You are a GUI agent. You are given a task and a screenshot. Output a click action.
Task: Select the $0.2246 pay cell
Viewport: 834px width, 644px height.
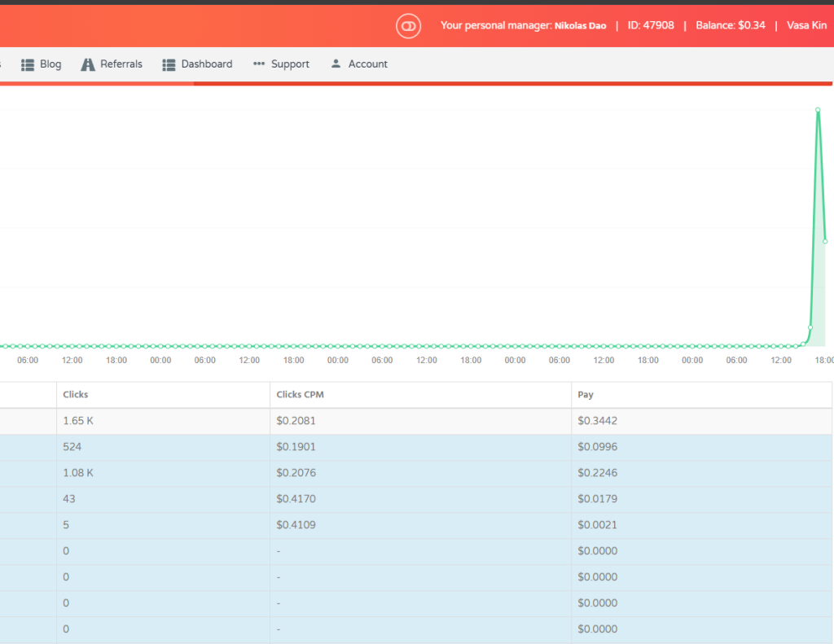tap(701, 473)
